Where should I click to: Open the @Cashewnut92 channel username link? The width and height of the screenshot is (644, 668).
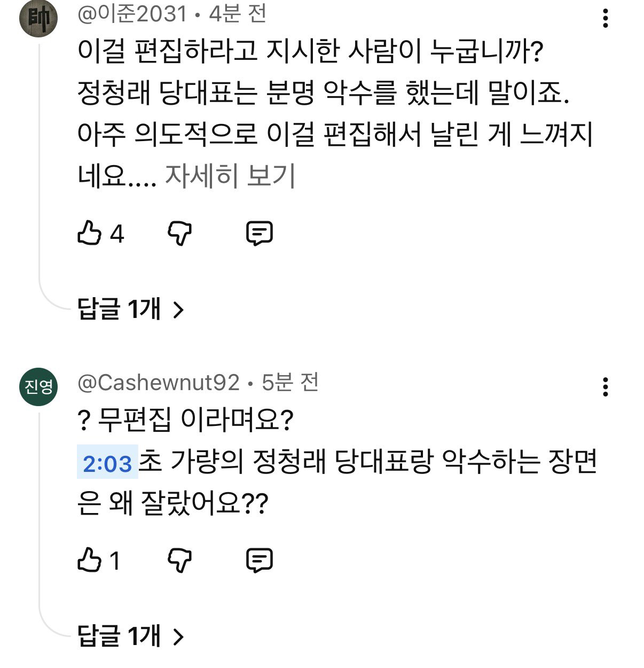[158, 383]
